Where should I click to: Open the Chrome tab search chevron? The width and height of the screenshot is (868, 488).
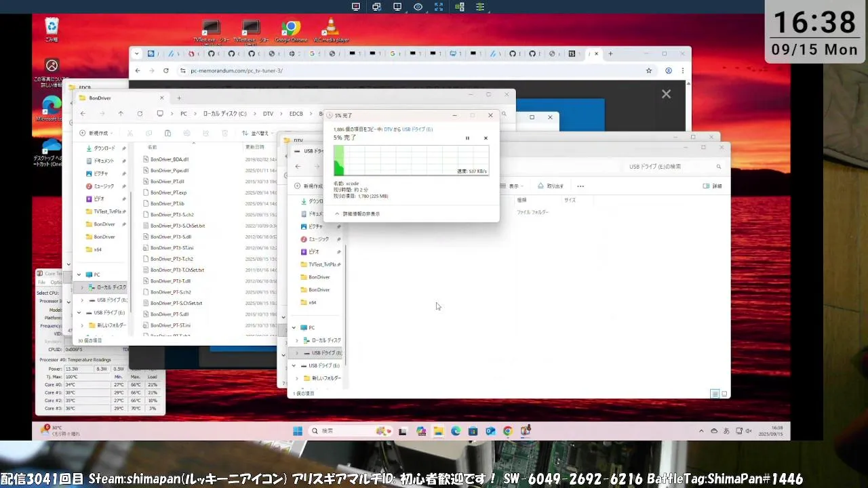[x=137, y=54]
